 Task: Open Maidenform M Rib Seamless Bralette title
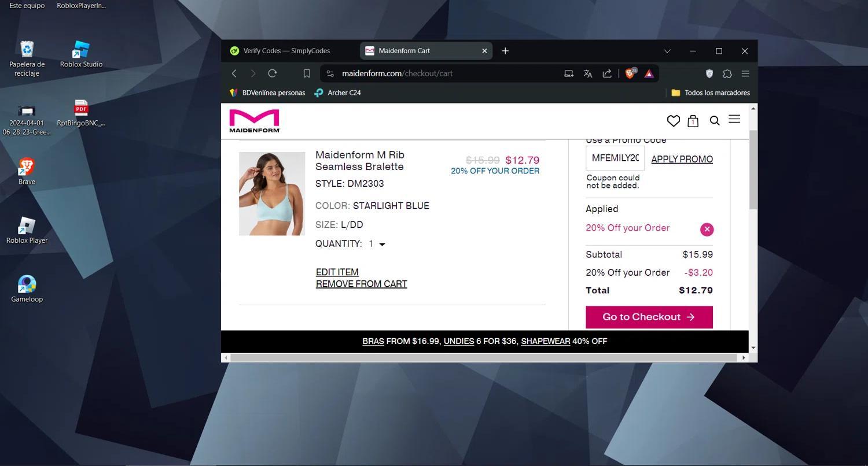pos(359,161)
